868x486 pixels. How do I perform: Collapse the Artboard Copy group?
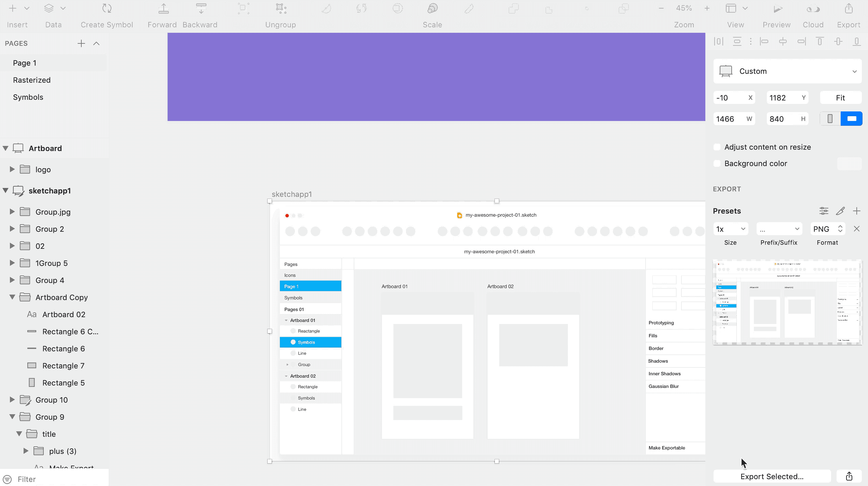pos(12,297)
